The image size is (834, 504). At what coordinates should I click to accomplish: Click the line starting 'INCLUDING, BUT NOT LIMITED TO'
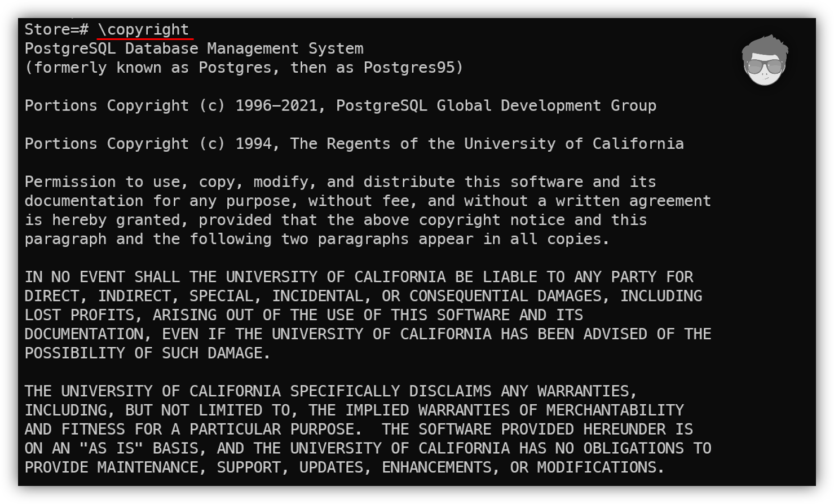354,410
